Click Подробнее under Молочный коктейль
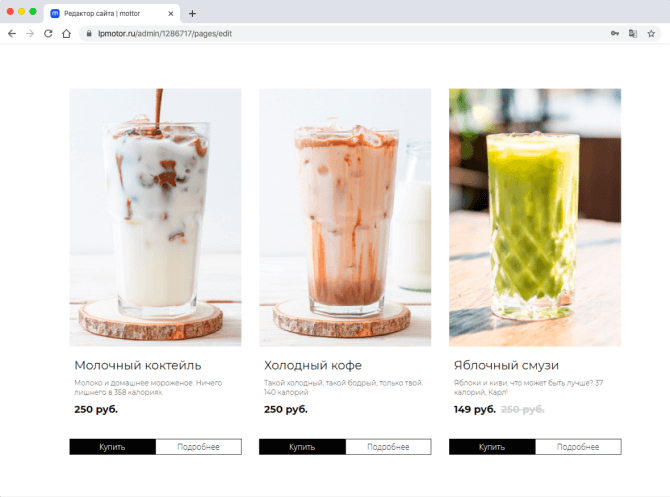 point(199,447)
